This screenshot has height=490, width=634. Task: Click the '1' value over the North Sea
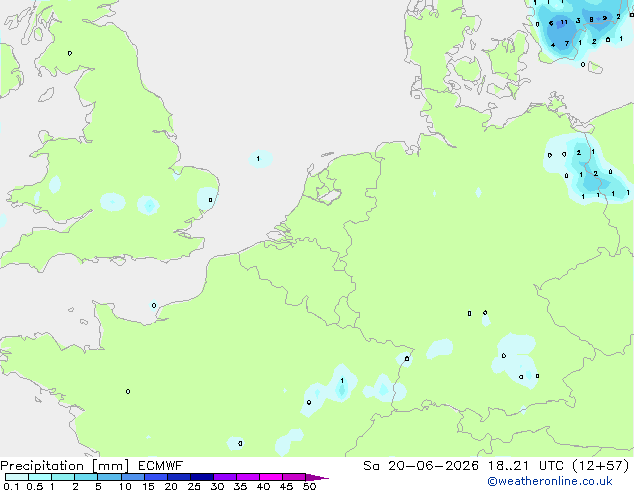[258, 158]
